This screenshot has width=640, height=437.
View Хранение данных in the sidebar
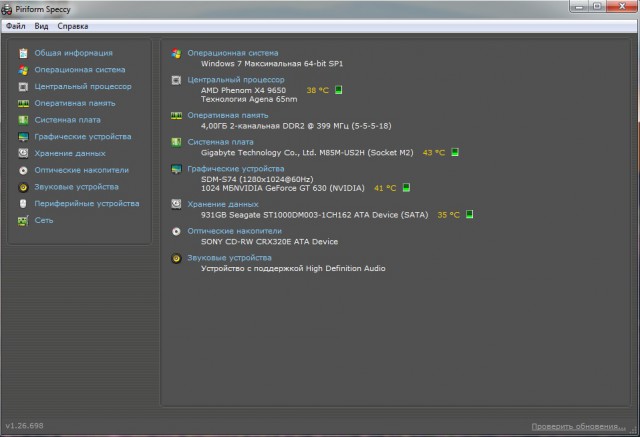tap(70, 153)
